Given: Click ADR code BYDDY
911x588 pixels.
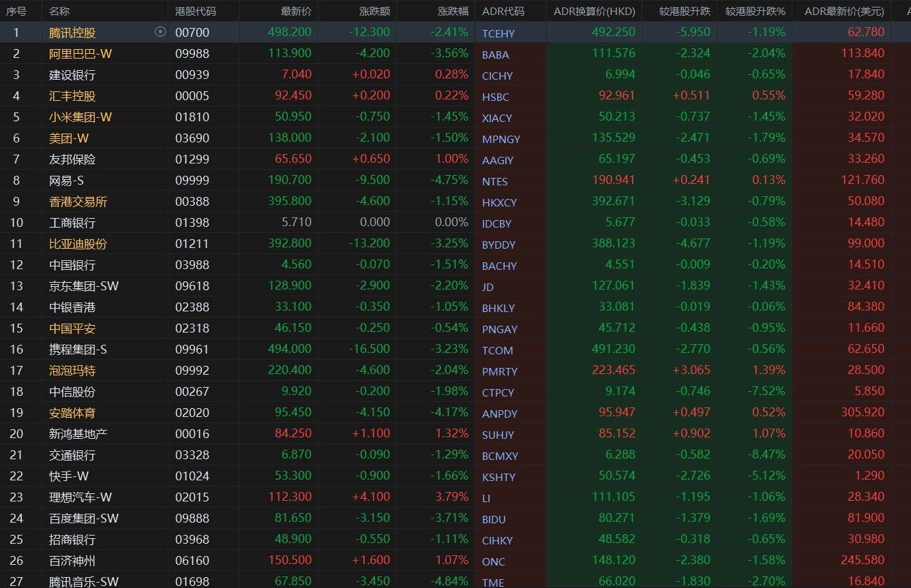Looking at the screenshot, I should click(x=499, y=245).
